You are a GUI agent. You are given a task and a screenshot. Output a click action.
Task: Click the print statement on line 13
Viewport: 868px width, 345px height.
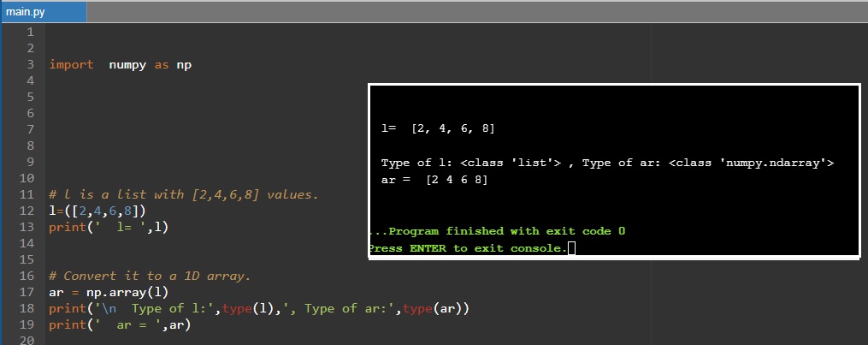109,227
